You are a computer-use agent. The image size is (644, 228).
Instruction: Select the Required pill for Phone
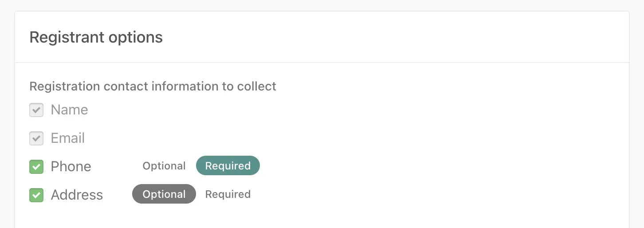tap(228, 166)
